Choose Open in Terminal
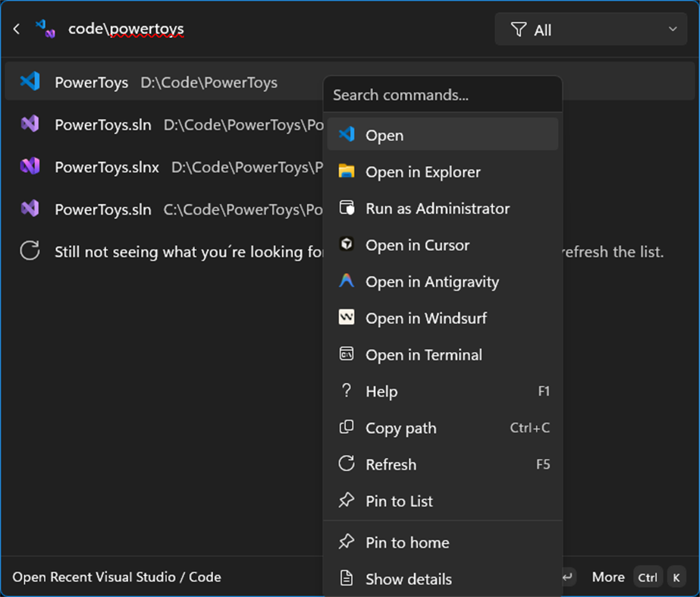This screenshot has height=597, width=700. [x=442, y=354]
